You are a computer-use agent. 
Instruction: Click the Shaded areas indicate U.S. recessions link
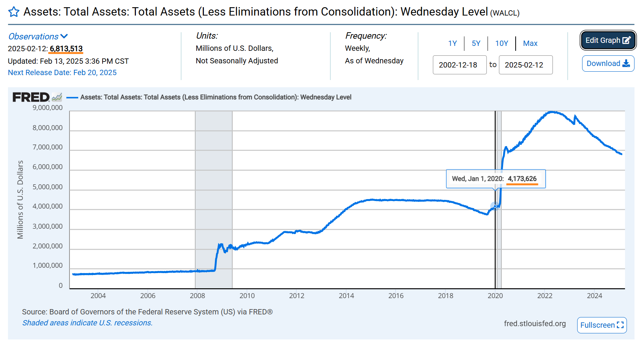pyautogui.click(x=87, y=323)
